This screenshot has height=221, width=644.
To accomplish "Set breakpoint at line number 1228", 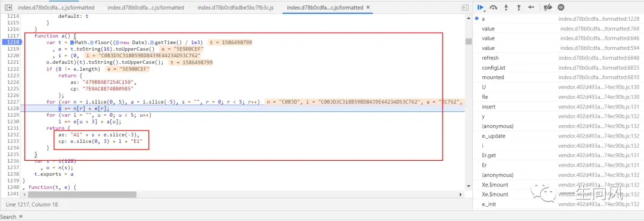I will tap(13, 108).
